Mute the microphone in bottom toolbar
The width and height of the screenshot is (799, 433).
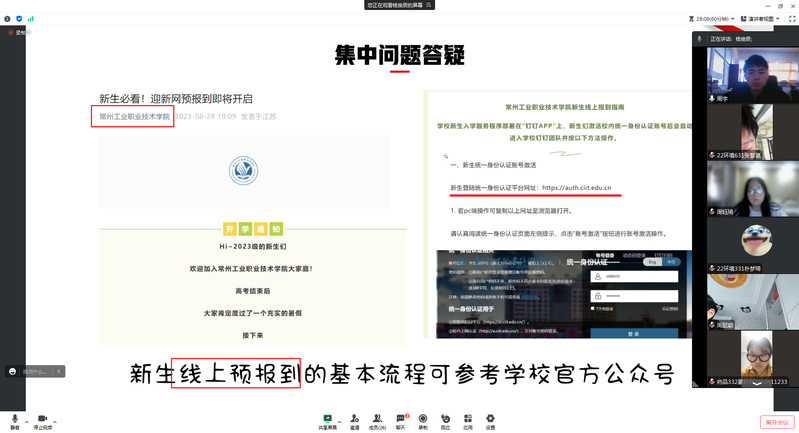point(14,419)
